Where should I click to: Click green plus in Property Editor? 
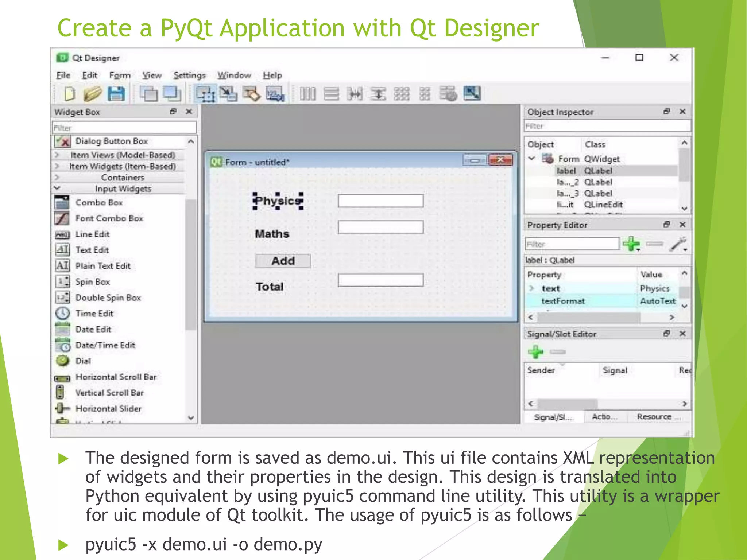[x=631, y=244]
